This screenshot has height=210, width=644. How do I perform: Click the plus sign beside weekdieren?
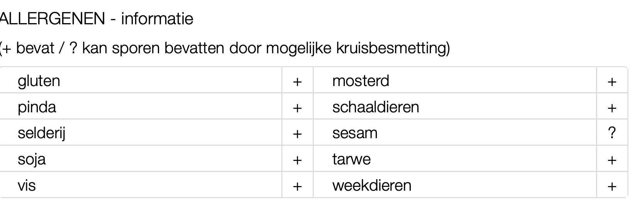pos(612,186)
